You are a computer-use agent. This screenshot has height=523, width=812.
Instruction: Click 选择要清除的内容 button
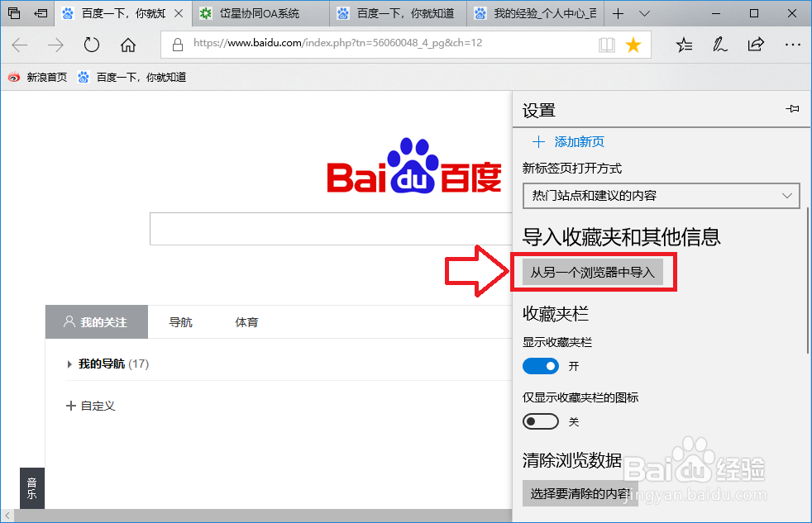point(580,493)
